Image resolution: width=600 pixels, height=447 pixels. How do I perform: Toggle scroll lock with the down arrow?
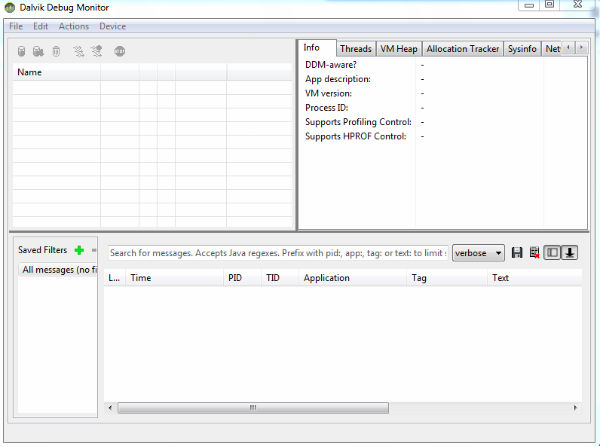tap(569, 253)
